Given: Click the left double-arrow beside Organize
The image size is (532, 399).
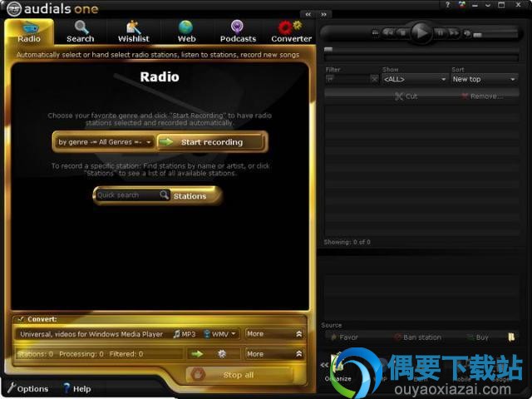Looking at the screenshot, I should [324, 365].
